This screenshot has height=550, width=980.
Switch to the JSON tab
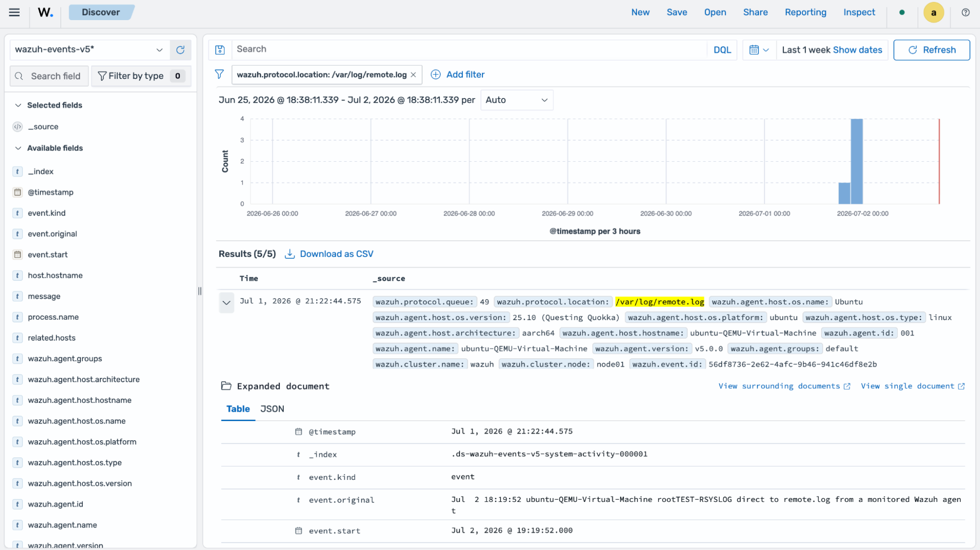(272, 409)
